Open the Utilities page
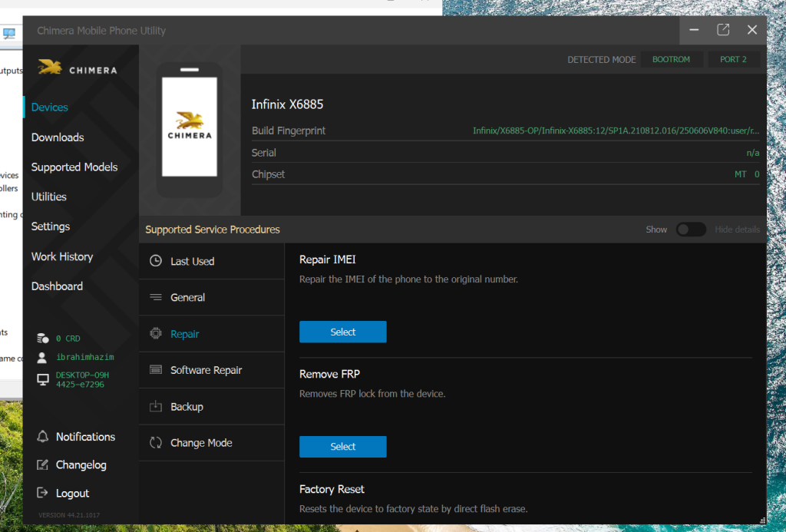 pyautogui.click(x=48, y=197)
